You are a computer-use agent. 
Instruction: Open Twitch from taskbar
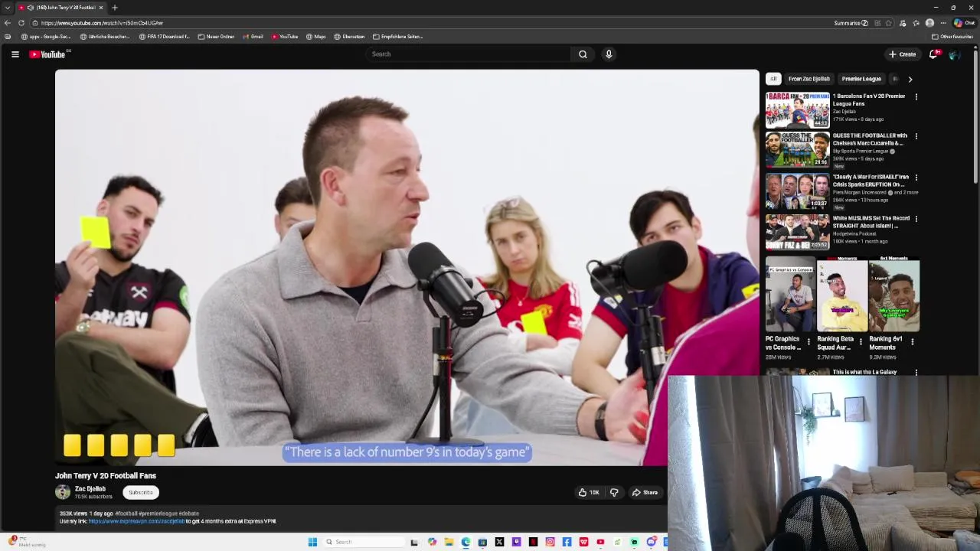click(516, 542)
